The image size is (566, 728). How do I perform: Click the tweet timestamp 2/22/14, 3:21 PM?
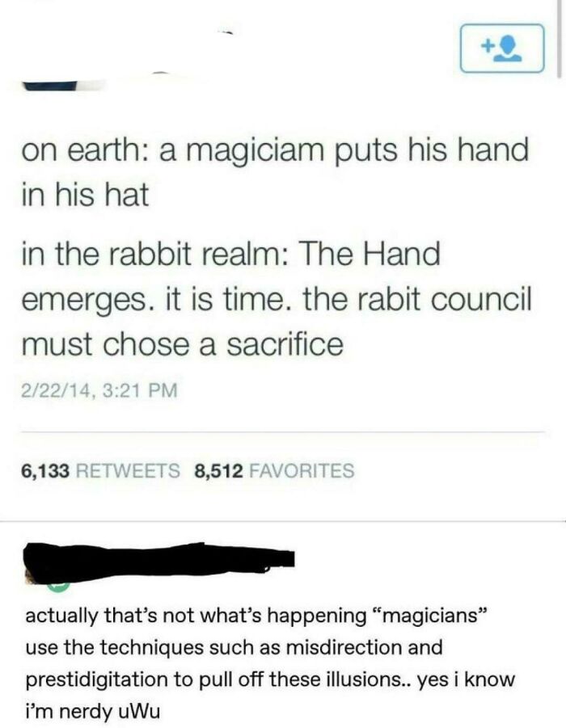(x=99, y=389)
